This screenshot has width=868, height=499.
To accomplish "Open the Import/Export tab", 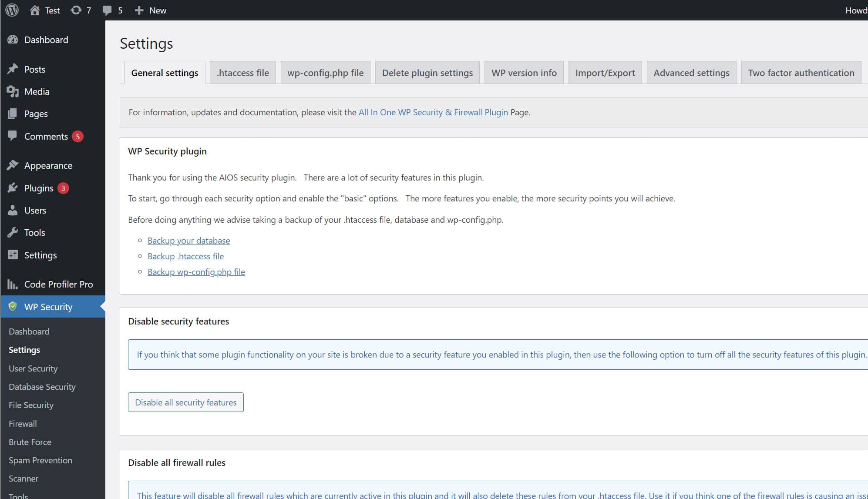I will pos(605,73).
